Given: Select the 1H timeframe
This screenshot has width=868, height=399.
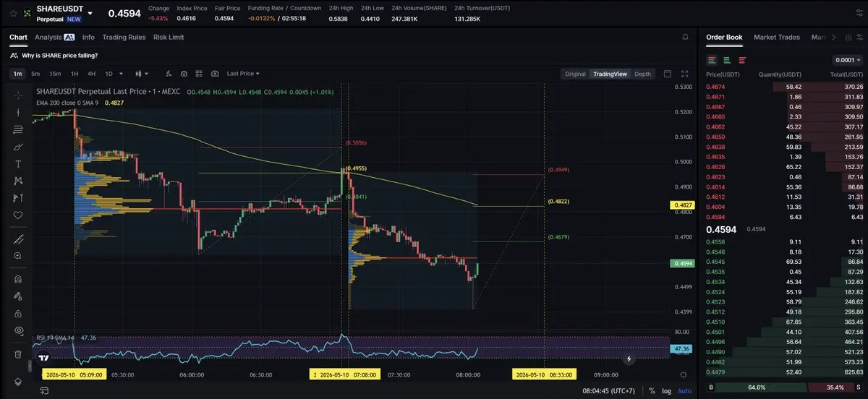Looking at the screenshot, I should pyautogui.click(x=75, y=74).
